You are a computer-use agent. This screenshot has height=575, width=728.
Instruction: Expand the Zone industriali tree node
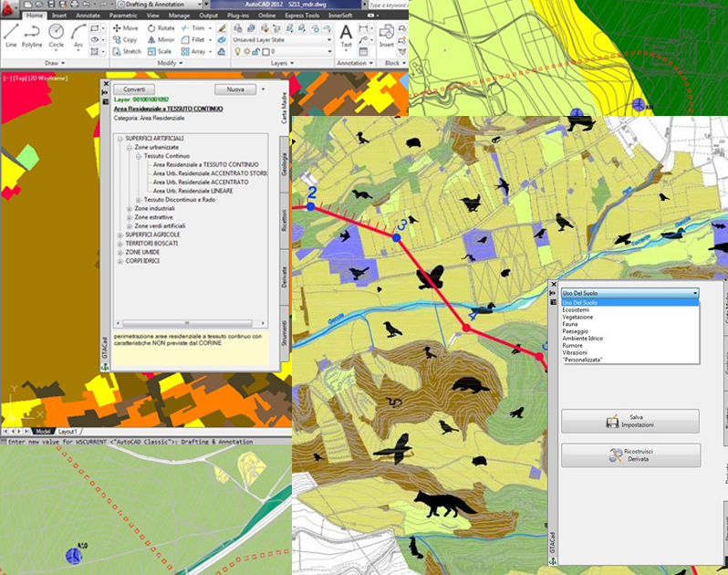(x=130, y=208)
